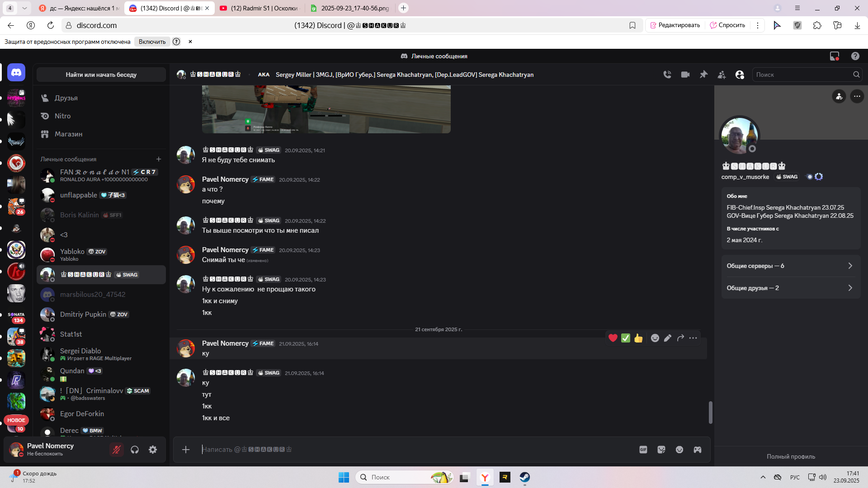868x488 pixels.
Task: Click the Полный профиль link
Action: point(791,456)
